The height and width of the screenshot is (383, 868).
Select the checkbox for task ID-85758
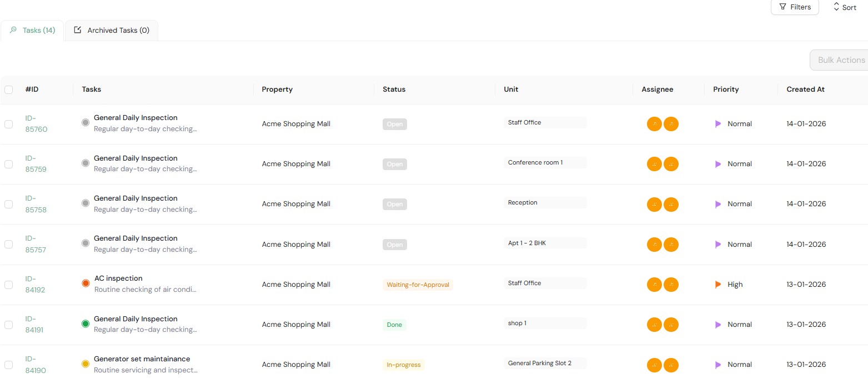pos(9,204)
